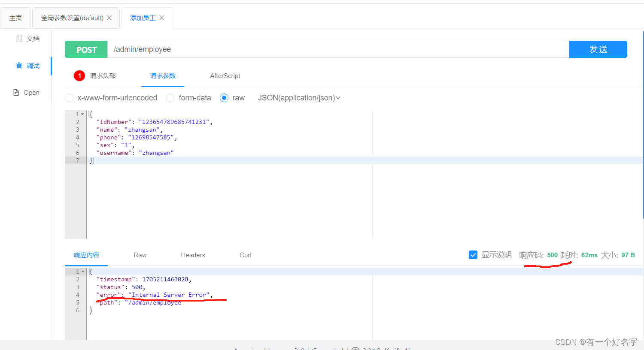Collapse the fold arrow in request body
The width and height of the screenshot is (644, 350).
click(82, 114)
